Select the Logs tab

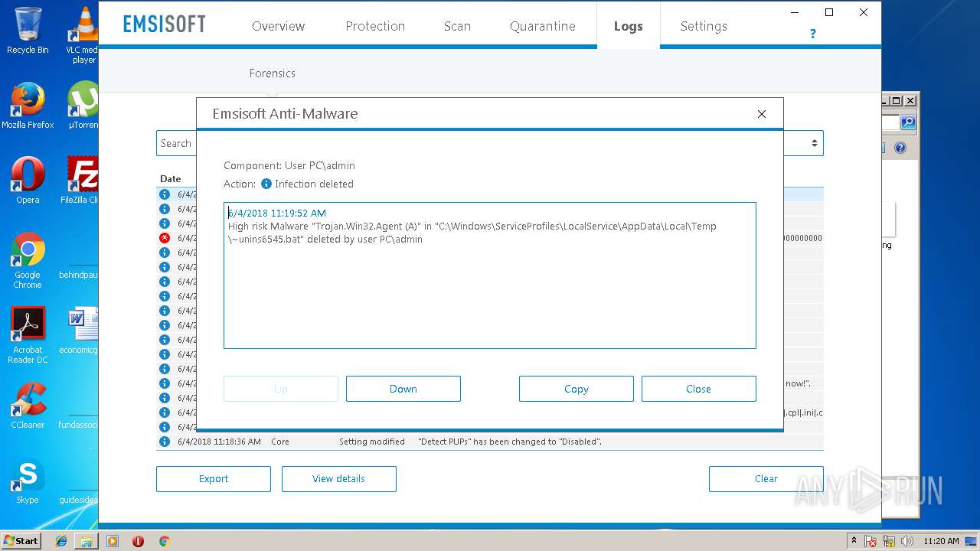(x=628, y=26)
